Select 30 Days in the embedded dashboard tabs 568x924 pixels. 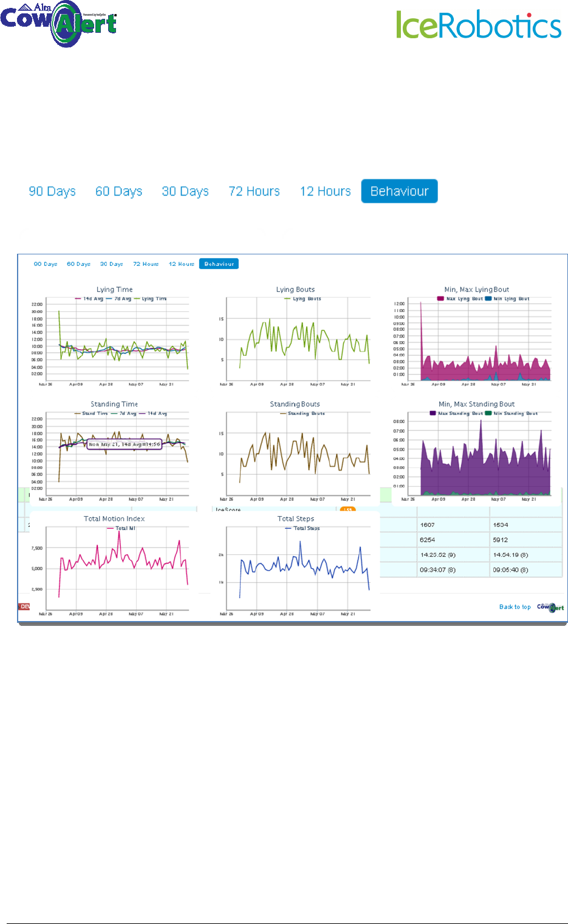click(x=112, y=264)
